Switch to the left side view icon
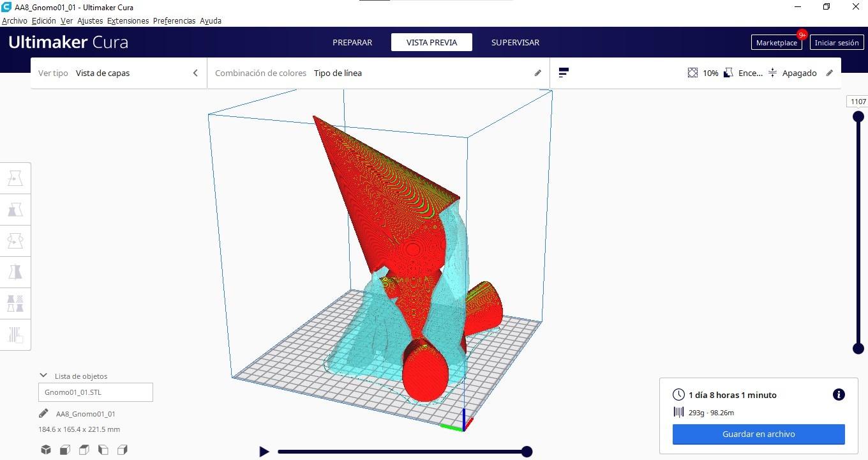This screenshot has width=868, height=460. 103,450
